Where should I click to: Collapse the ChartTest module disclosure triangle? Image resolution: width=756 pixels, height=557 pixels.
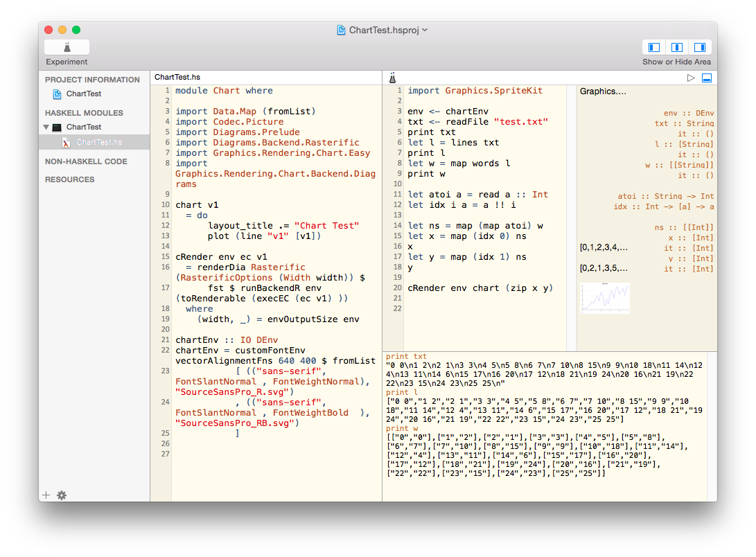[x=46, y=127]
